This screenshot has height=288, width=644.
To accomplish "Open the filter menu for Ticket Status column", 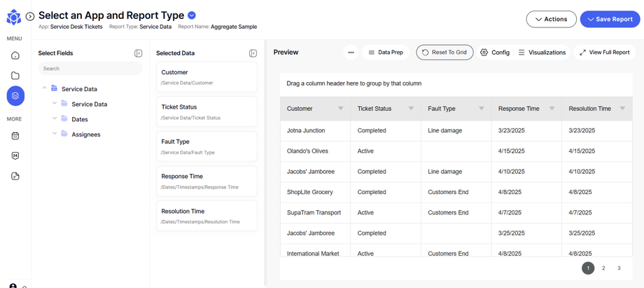I will (x=411, y=109).
